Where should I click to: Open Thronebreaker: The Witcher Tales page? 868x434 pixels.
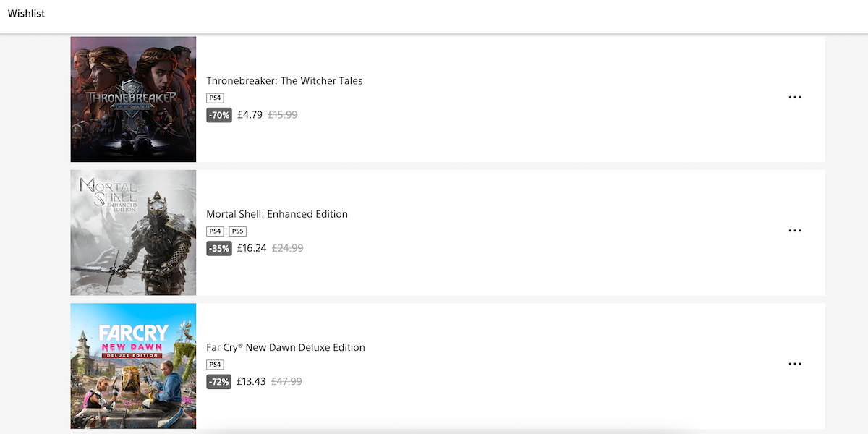284,80
